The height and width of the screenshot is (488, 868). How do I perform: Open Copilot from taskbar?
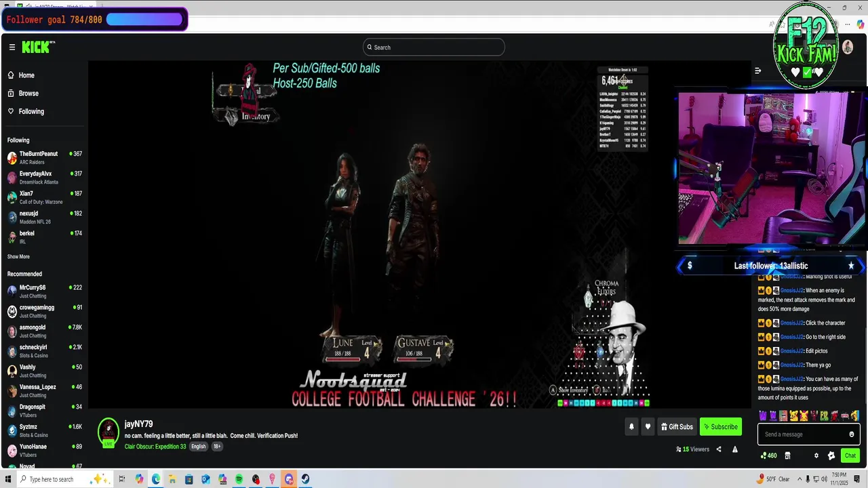click(140, 479)
